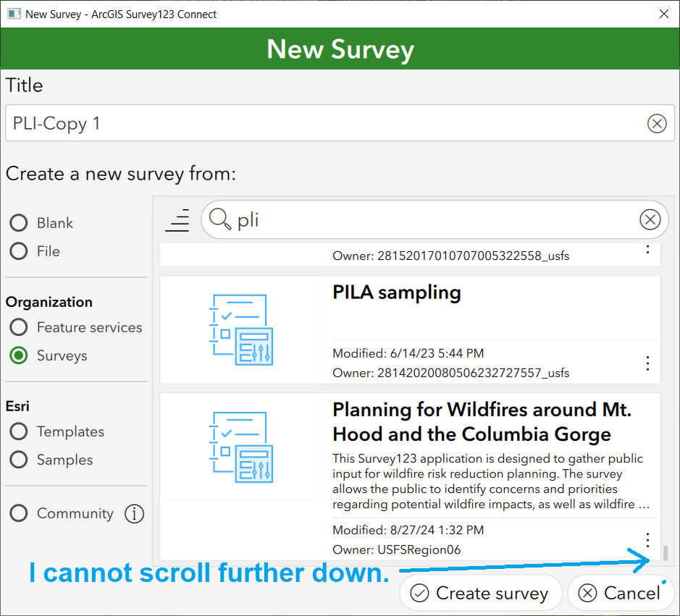Screen dimensions: 680x616
Task: Confirm Surveys is selected under Organization
Action: pos(18,355)
